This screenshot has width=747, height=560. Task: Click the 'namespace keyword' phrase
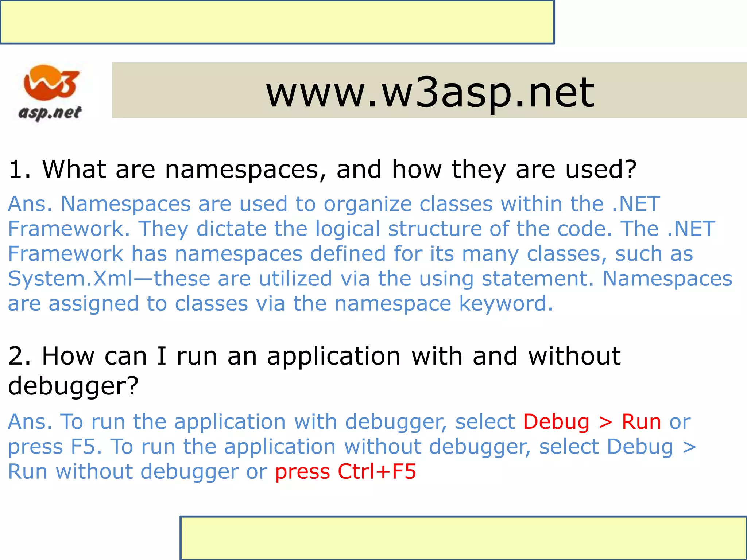click(x=443, y=304)
